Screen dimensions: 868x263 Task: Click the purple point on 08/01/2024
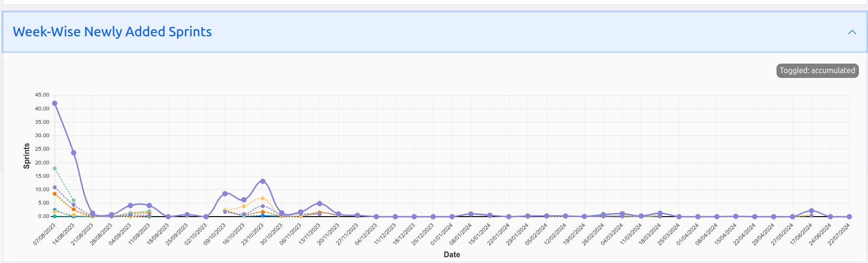point(471,214)
